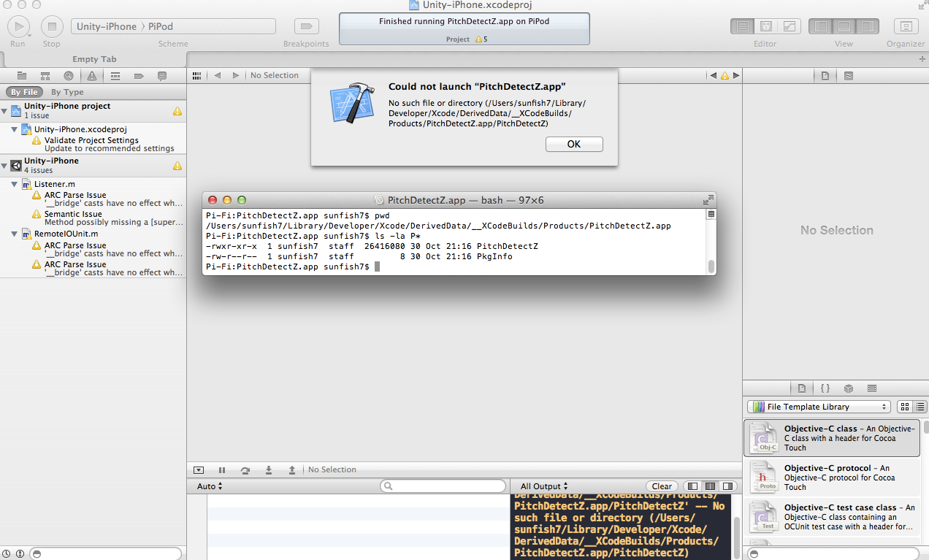Select Object Library cube icon

pyautogui.click(x=848, y=388)
